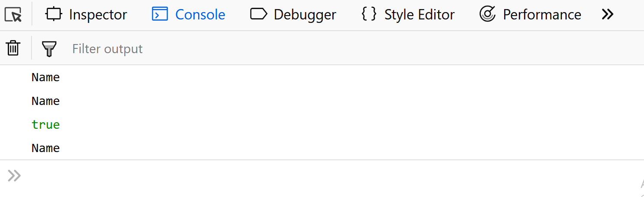Expand the hidden tools overflow chevron

point(607,15)
